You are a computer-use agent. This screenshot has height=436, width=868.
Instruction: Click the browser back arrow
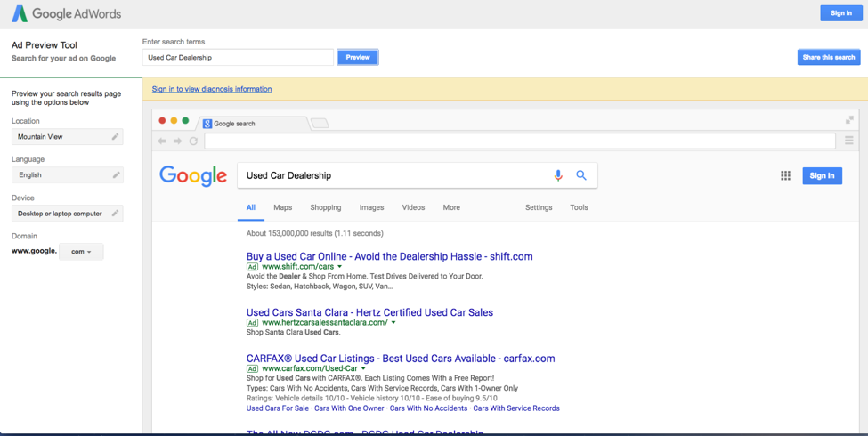coord(162,141)
